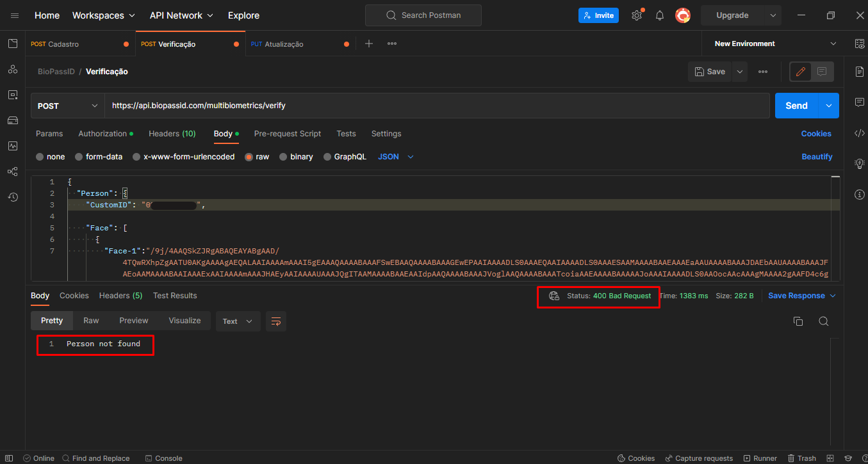Open the notifications bell

(x=660, y=15)
